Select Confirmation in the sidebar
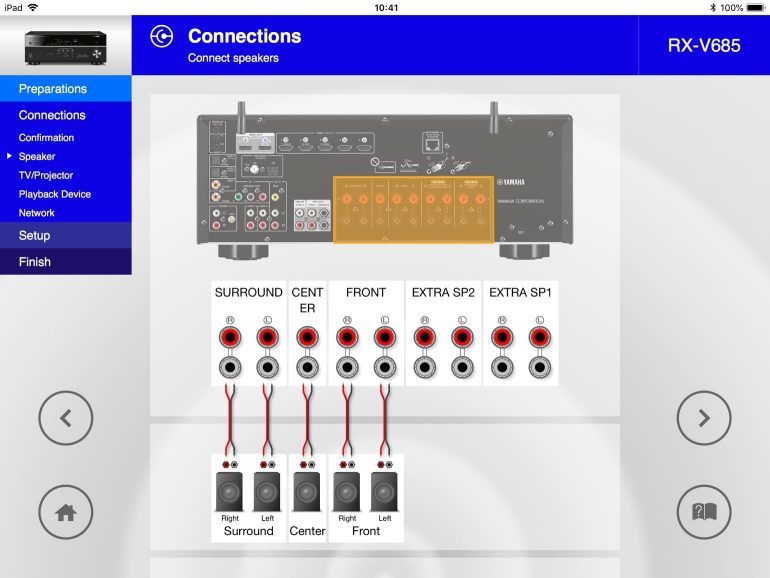The image size is (770, 578). pyautogui.click(x=46, y=138)
